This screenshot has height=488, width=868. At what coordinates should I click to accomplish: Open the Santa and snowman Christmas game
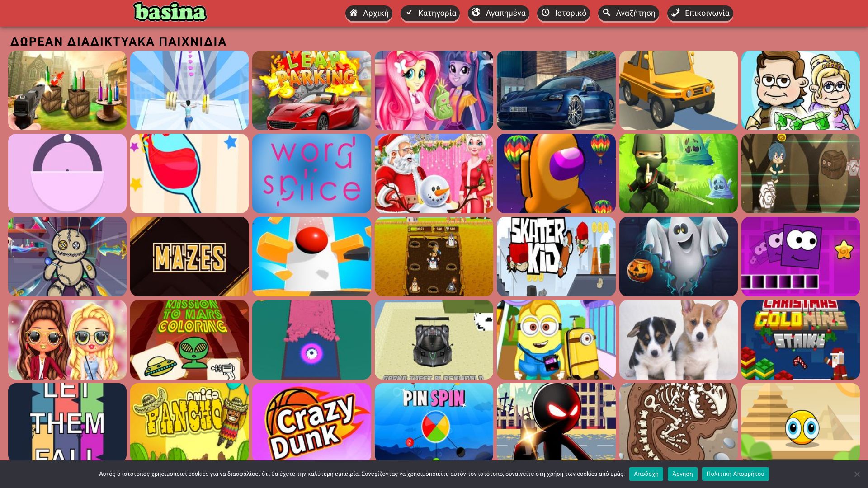click(434, 174)
